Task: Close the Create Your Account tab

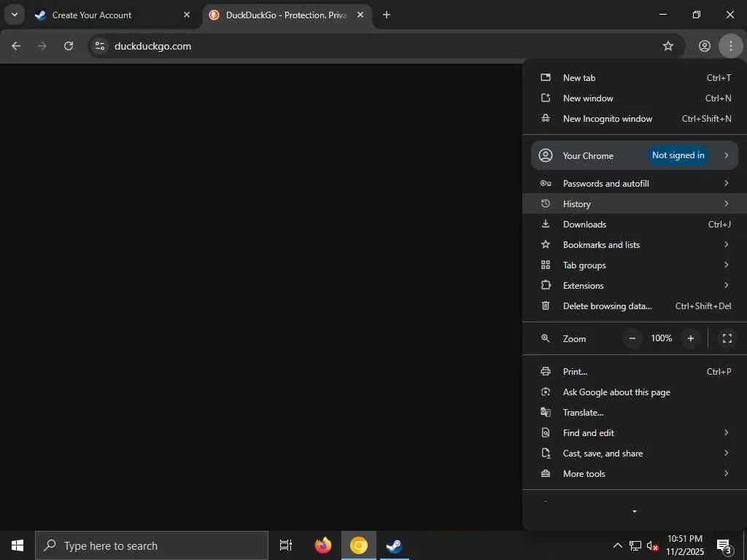Action: pos(187,15)
